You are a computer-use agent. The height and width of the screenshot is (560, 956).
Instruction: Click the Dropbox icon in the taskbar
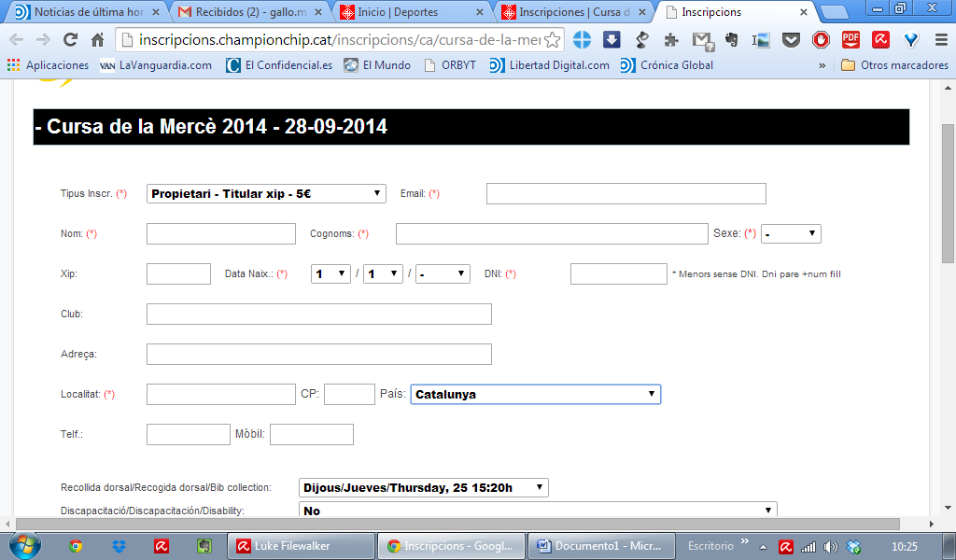click(119, 546)
